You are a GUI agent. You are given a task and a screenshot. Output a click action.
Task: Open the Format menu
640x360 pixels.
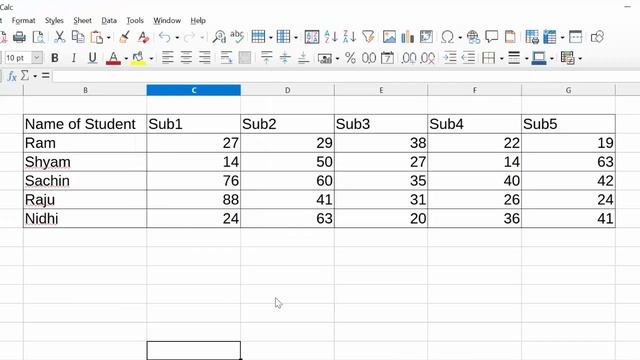(x=23, y=20)
